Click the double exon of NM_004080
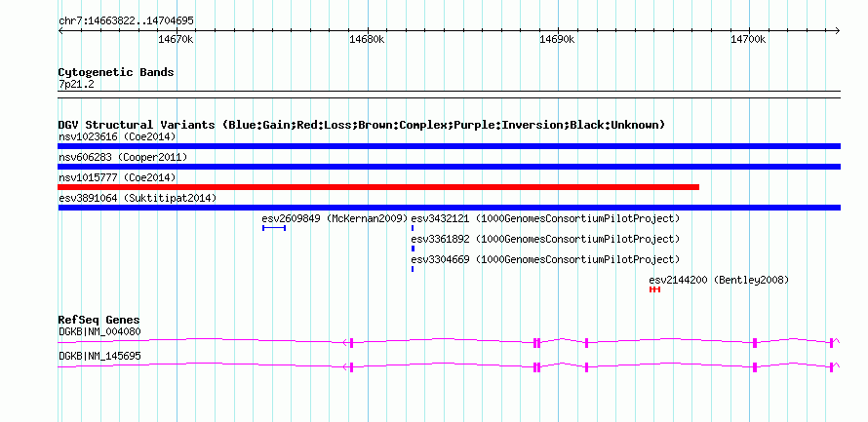This screenshot has height=422, width=868. pyautogui.click(x=536, y=343)
